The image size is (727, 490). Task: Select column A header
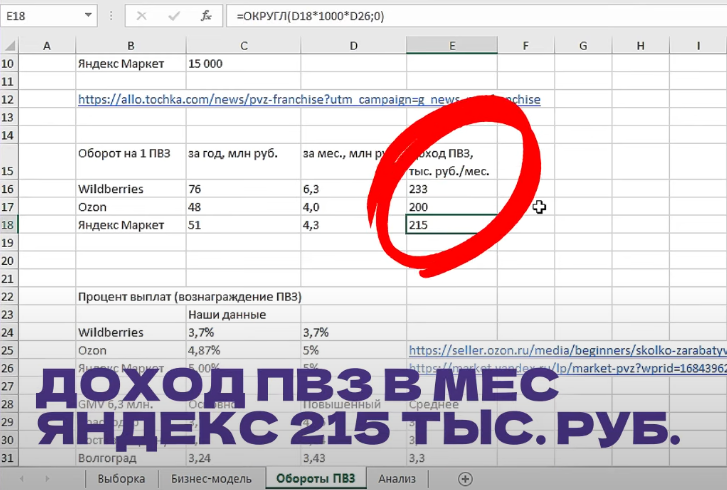(47, 45)
